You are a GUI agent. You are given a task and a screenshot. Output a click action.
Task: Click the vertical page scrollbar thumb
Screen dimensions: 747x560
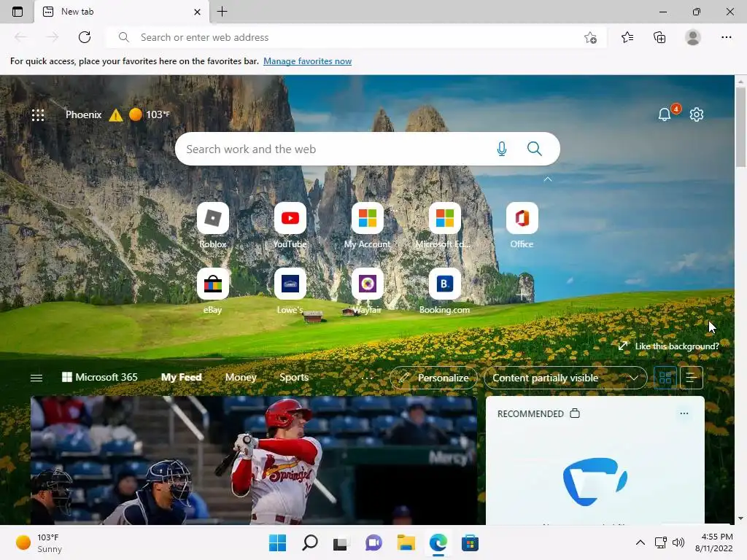(740, 126)
